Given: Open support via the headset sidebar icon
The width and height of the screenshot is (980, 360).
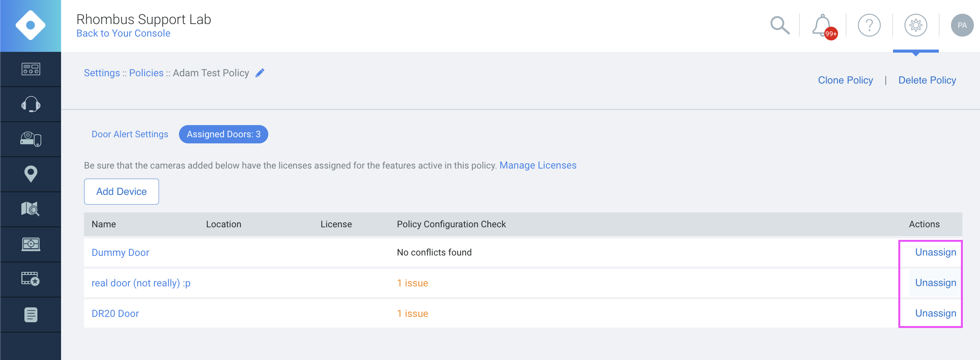Looking at the screenshot, I should pyautogui.click(x=31, y=104).
